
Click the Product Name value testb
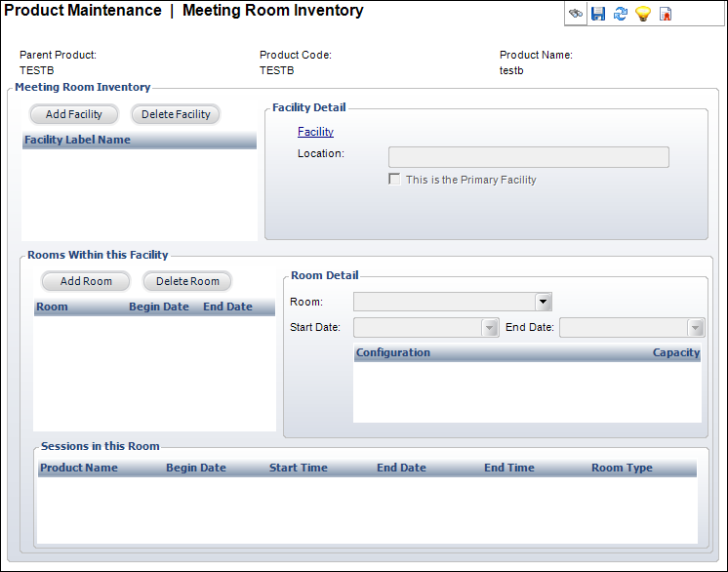coord(511,70)
